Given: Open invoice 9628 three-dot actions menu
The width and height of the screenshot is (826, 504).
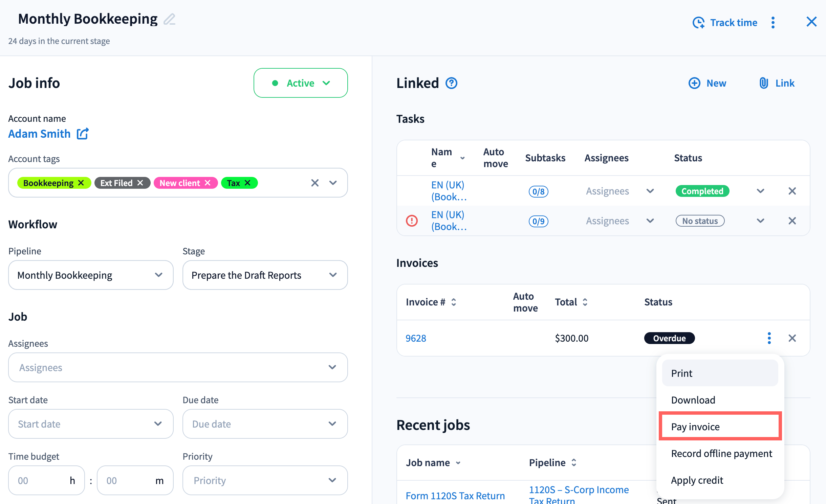Looking at the screenshot, I should 769,338.
